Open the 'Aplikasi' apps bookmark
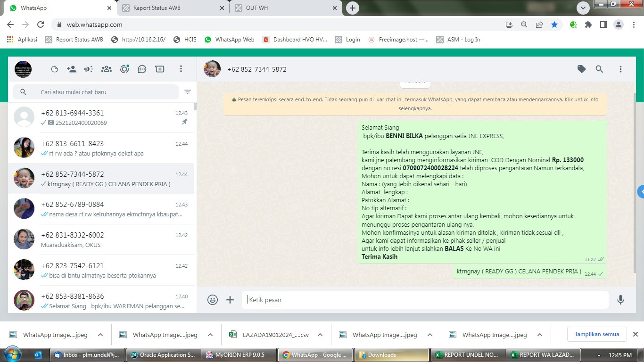The width and height of the screenshot is (644, 362). click(22, 40)
